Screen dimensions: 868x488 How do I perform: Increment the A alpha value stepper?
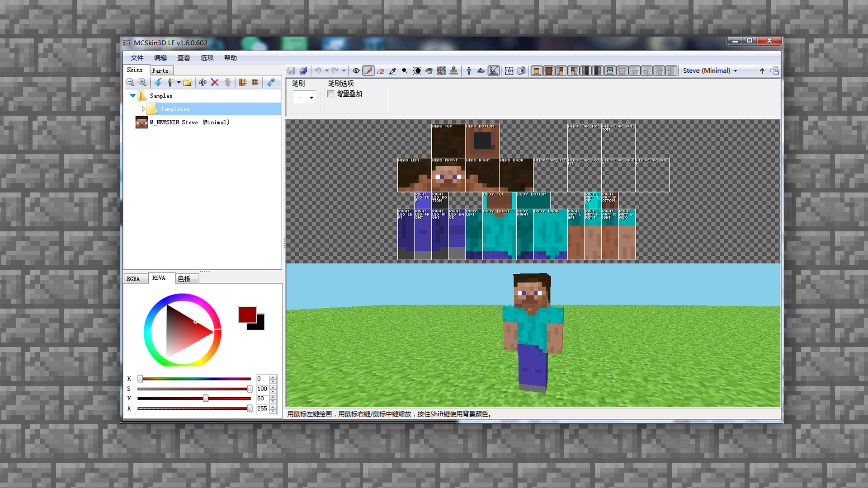click(x=273, y=407)
